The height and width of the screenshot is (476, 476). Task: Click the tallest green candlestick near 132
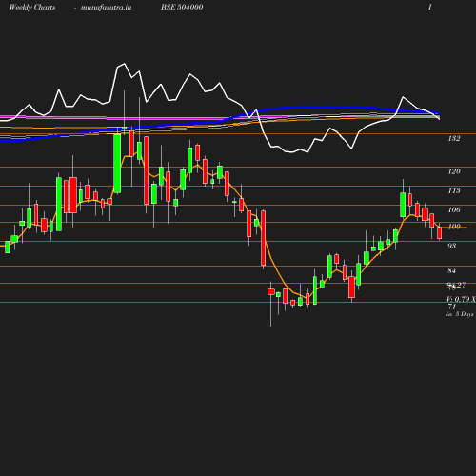(117, 164)
